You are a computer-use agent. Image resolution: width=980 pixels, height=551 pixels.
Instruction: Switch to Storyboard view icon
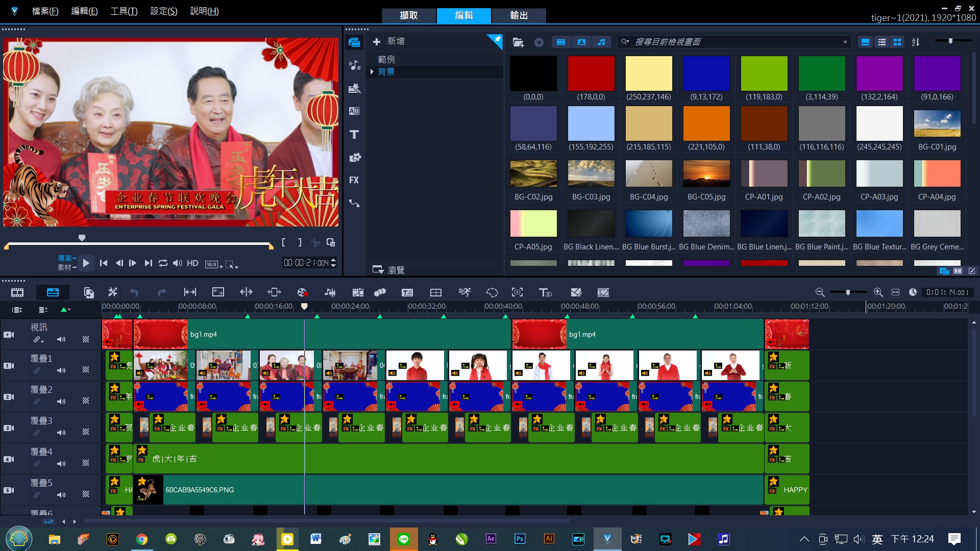(x=17, y=292)
